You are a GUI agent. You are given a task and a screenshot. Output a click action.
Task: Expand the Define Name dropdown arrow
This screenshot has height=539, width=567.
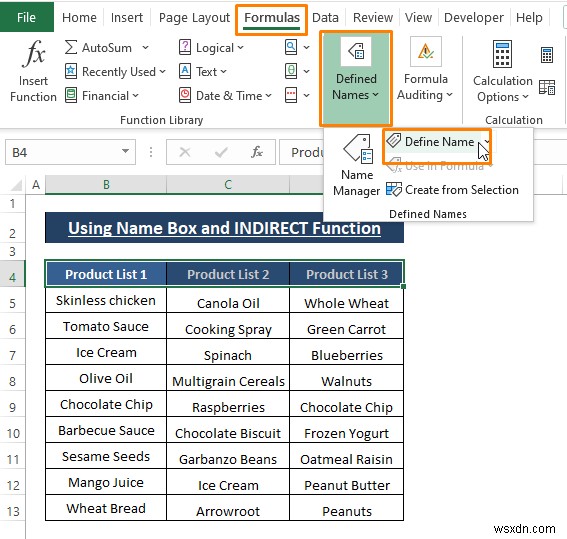(487, 142)
